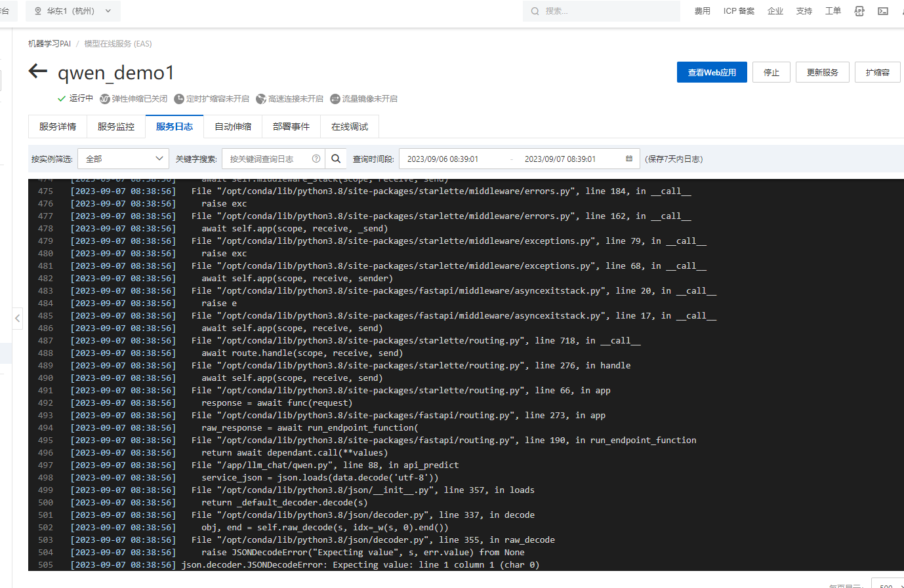Open the 机器学习PAI breadcrumb link
This screenshot has height=588, width=904.
coord(49,44)
